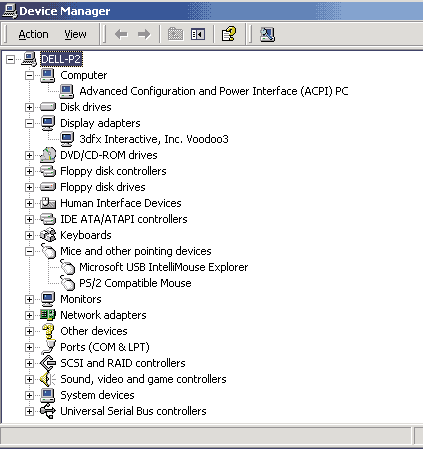Collapse the Display adapters node
This screenshot has width=423, height=449.
[x=29, y=123]
